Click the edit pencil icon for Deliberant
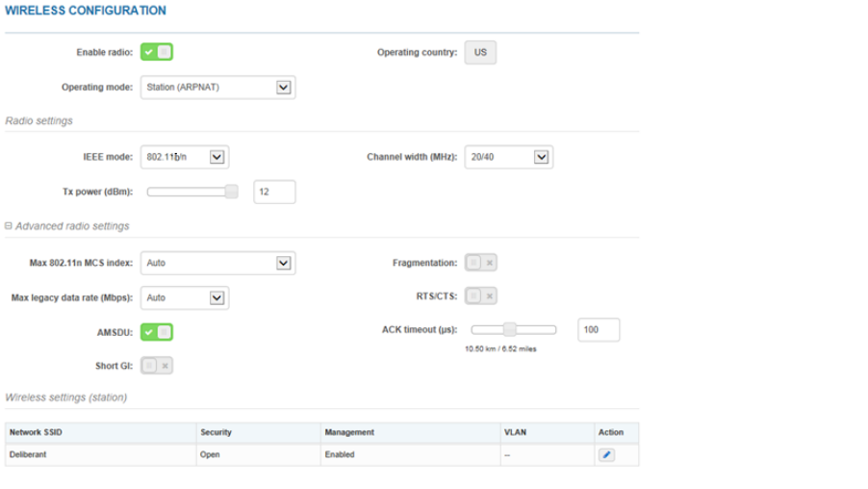Screen dimensions: 868x489 pyautogui.click(x=606, y=454)
